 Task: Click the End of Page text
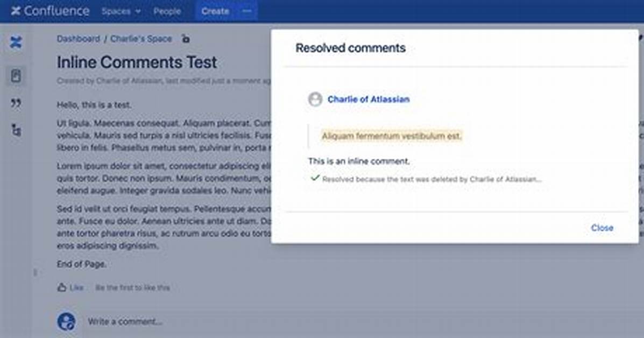point(81,264)
